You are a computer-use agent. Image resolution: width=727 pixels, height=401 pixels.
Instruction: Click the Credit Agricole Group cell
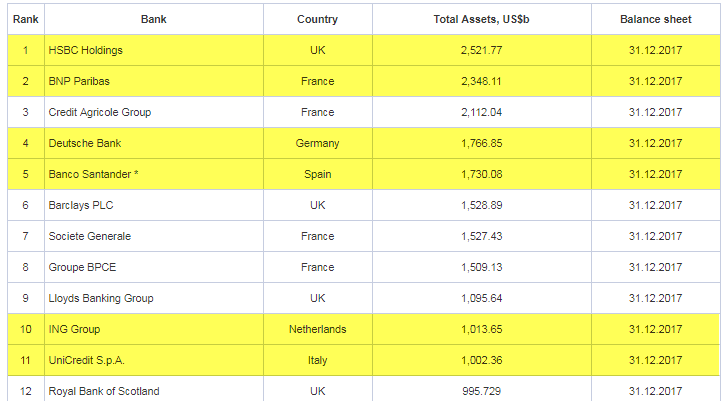tap(100, 112)
